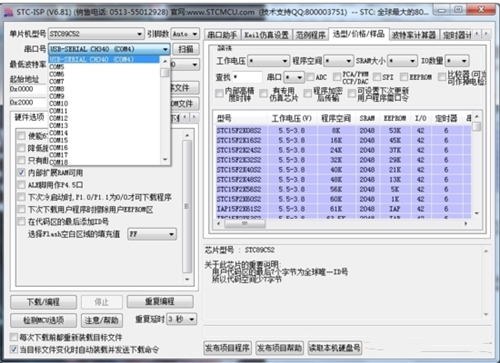Enable the ALE脚用作P4.5口 checkbox
The image size is (500, 363).
pyautogui.click(x=21, y=185)
